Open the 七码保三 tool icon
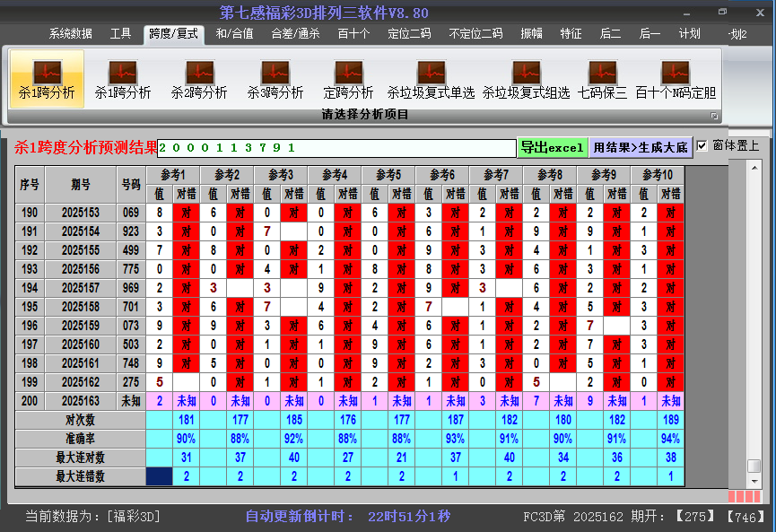 tap(602, 79)
